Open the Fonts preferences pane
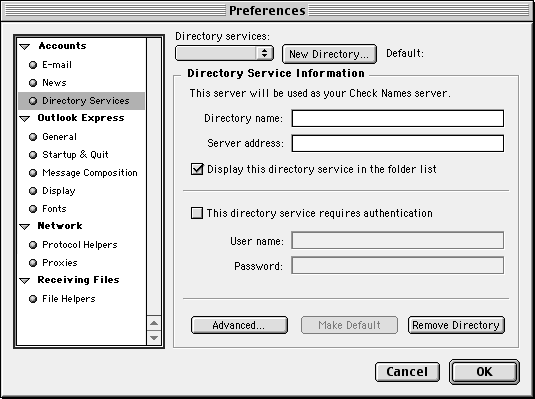 click(x=54, y=209)
